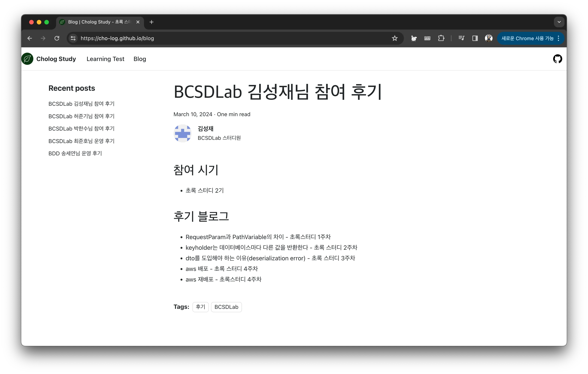Go back to previous page
The image size is (588, 374).
coord(30,38)
